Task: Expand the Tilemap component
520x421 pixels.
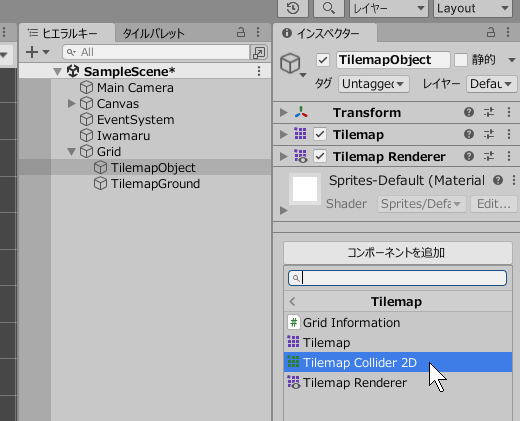Action: (x=284, y=135)
